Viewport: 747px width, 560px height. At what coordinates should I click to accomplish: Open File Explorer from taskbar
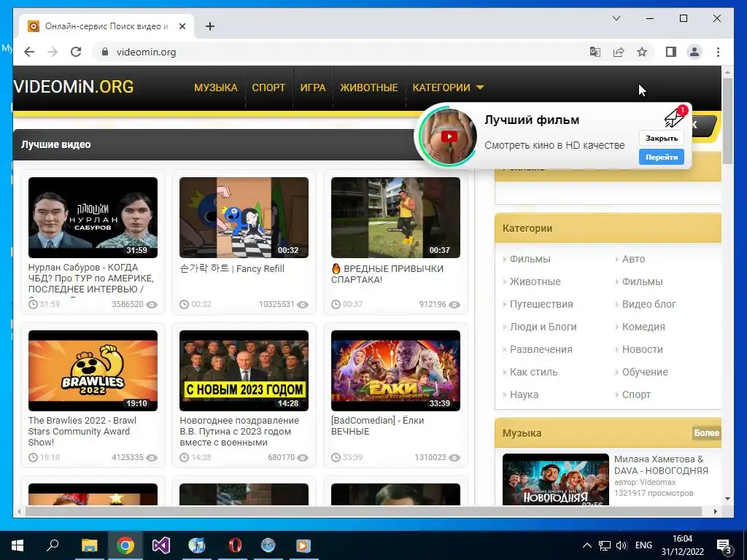(x=89, y=545)
